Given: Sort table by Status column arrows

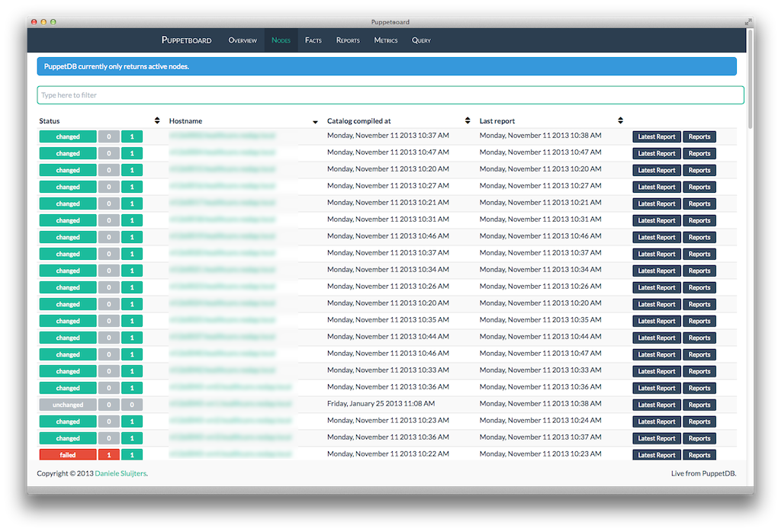Looking at the screenshot, I should pos(157,120).
